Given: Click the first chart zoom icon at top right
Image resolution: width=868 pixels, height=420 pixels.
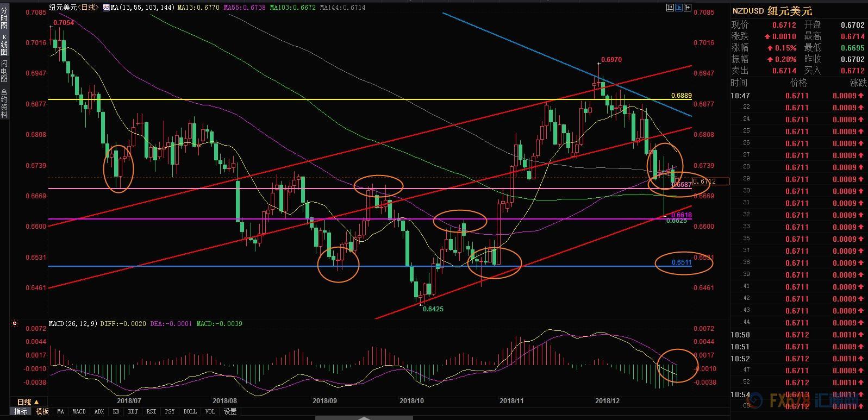Looking at the screenshot, I should pos(670,8).
